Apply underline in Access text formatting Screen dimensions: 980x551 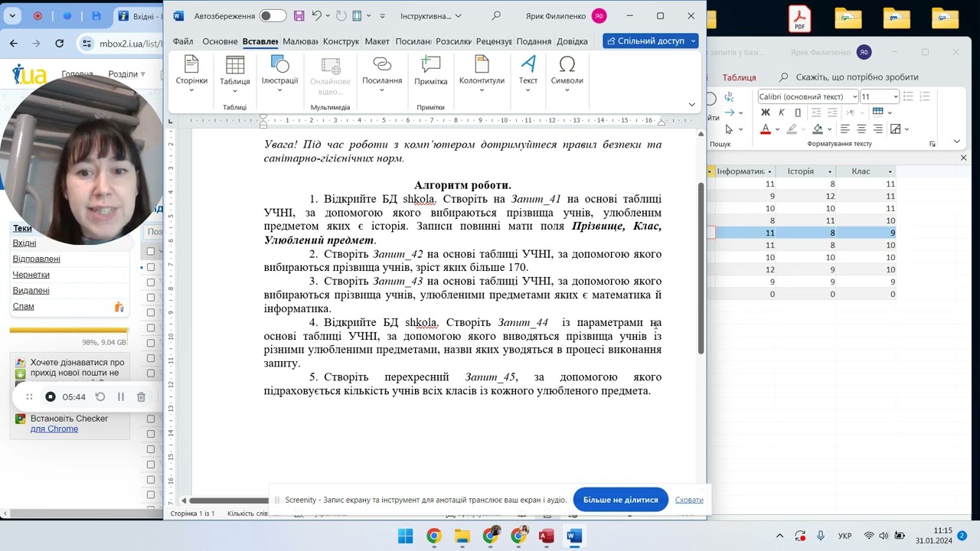(799, 112)
